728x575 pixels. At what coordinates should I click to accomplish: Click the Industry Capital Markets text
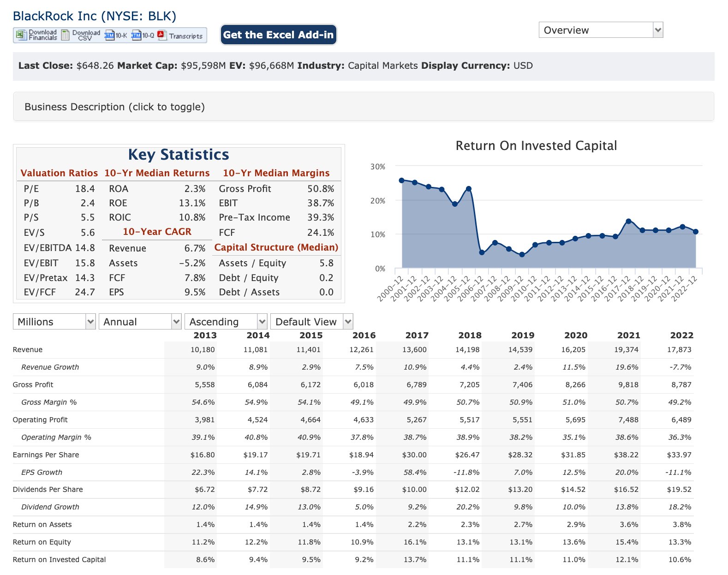[x=358, y=66]
